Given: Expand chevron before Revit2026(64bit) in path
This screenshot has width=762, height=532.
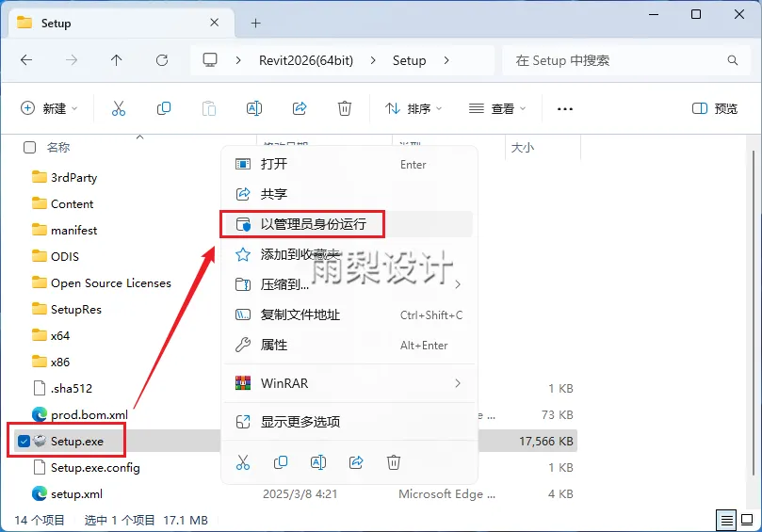Looking at the screenshot, I should 238,60.
